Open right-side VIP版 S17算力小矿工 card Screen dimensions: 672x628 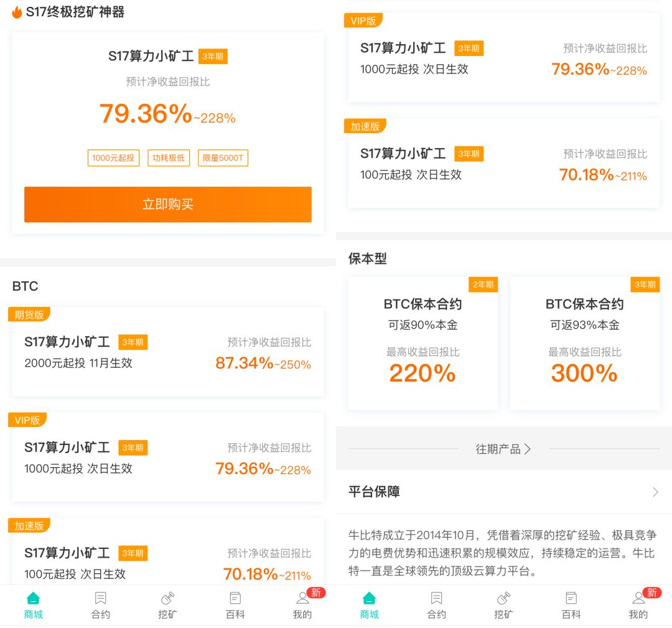[x=503, y=57]
